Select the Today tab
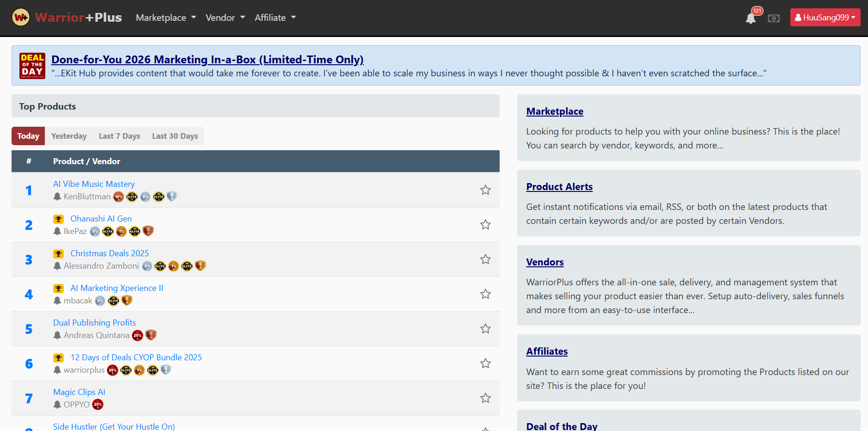 pyautogui.click(x=28, y=136)
